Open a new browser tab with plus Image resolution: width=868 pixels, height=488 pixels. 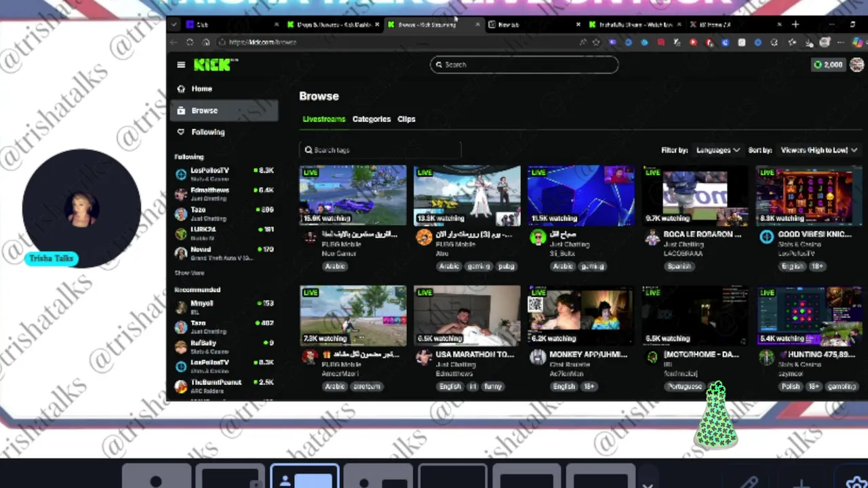pos(795,24)
